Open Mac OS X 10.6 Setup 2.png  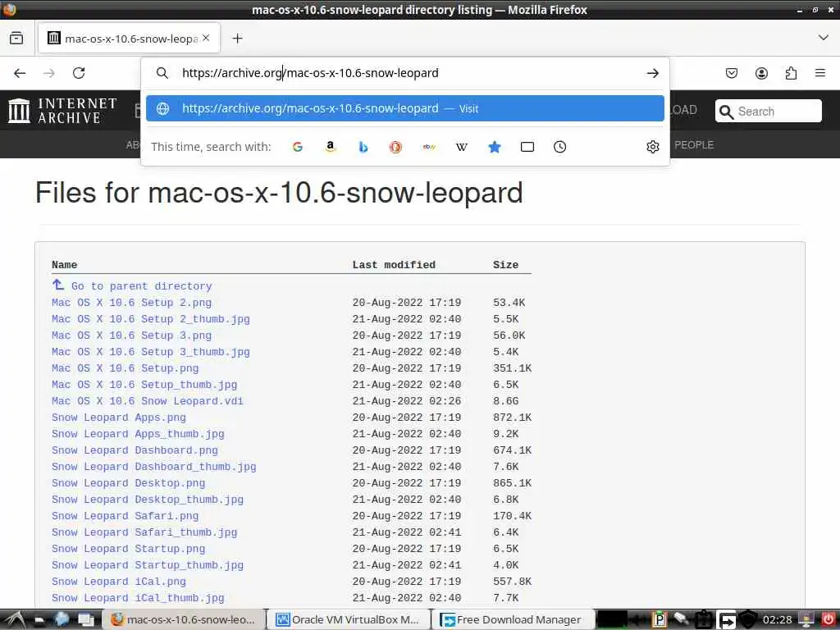pos(131,303)
